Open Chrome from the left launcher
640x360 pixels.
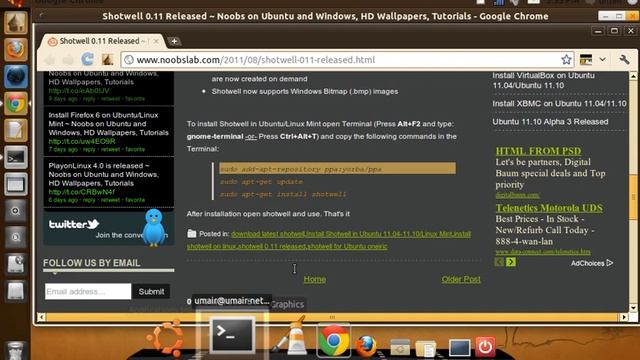tap(16, 104)
